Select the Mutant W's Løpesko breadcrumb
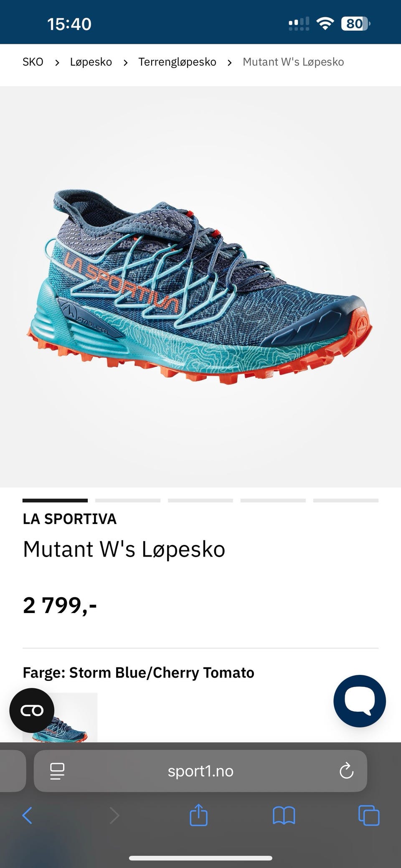 pos(293,62)
